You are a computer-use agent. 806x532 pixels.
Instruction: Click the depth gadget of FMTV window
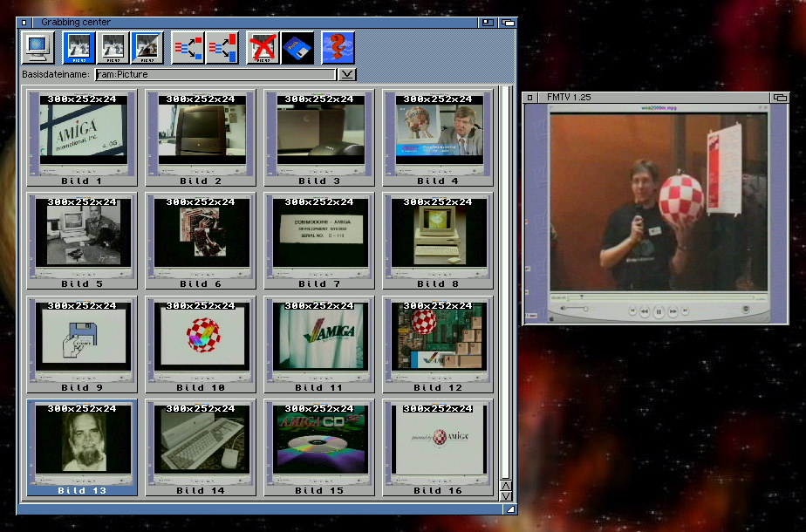coord(780,97)
